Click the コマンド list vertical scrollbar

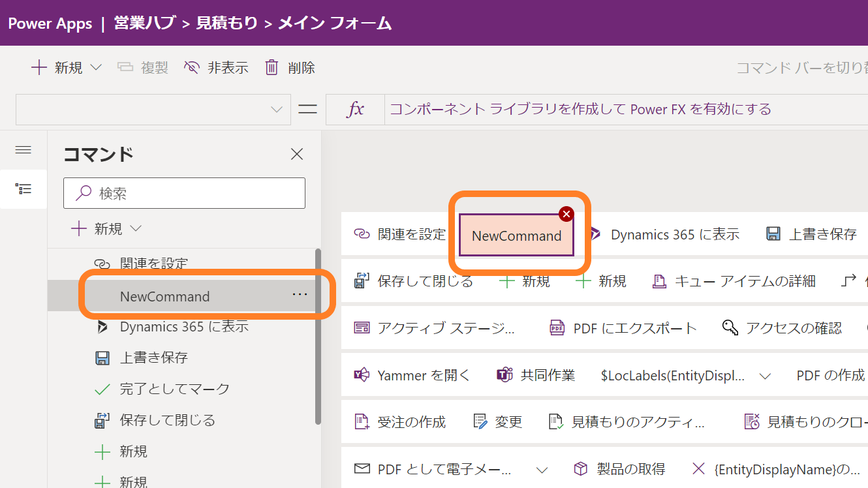coord(318,336)
